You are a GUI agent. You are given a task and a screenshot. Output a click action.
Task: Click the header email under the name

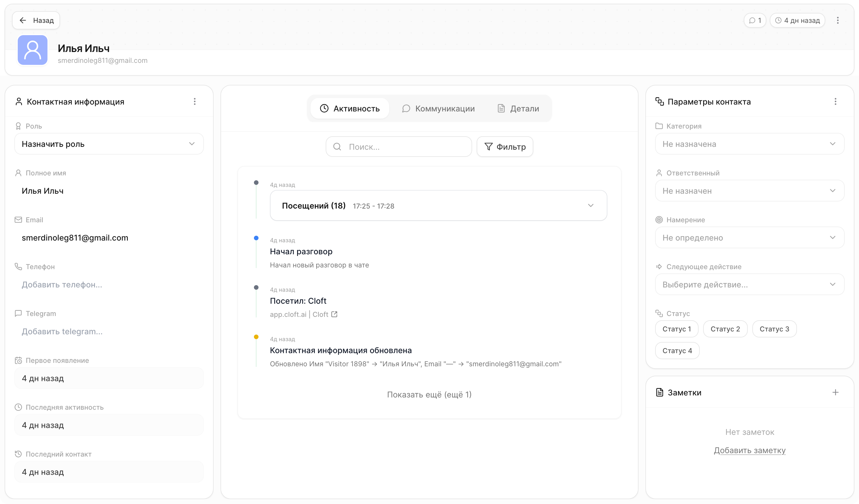[x=103, y=60]
